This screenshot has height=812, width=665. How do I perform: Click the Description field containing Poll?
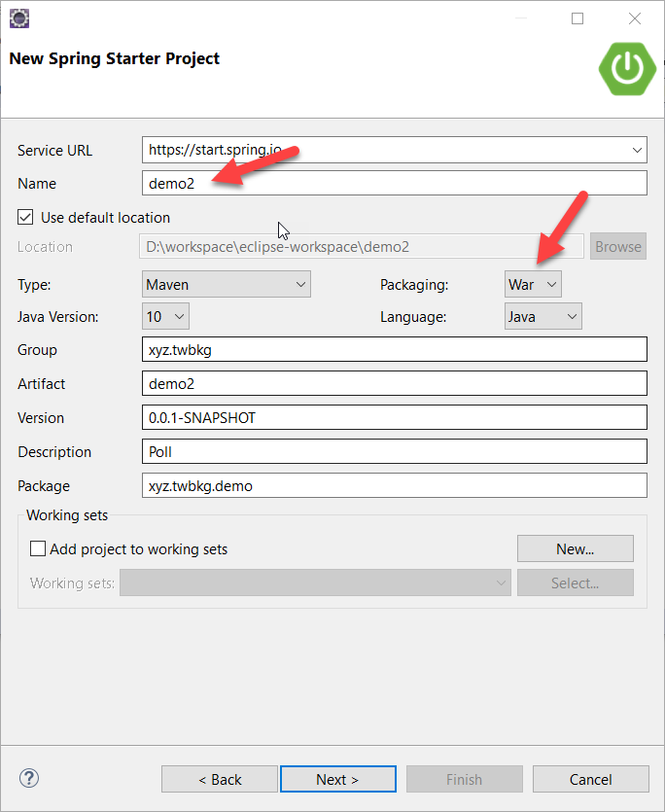(395, 451)
